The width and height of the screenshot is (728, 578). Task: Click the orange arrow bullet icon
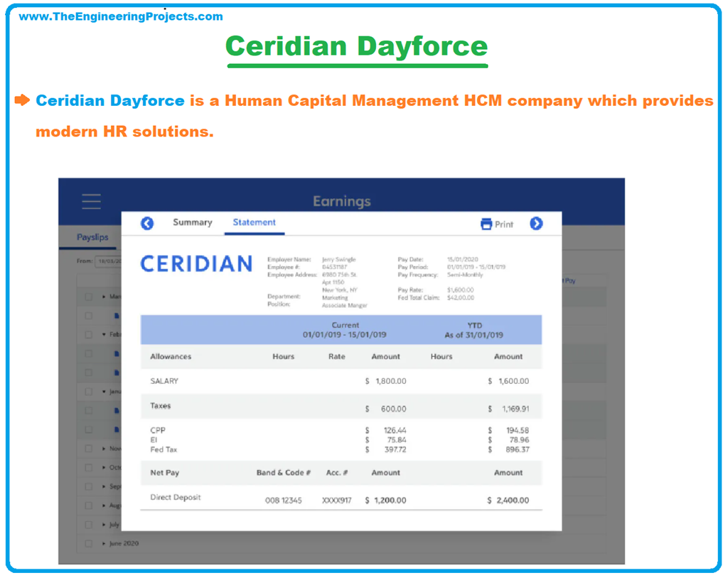[22, 100]
